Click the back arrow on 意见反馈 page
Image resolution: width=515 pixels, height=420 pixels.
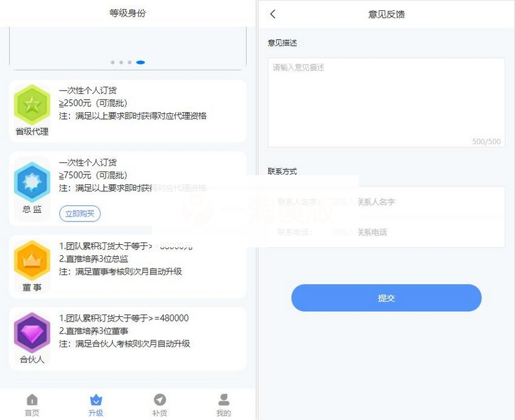pos(273,14)
